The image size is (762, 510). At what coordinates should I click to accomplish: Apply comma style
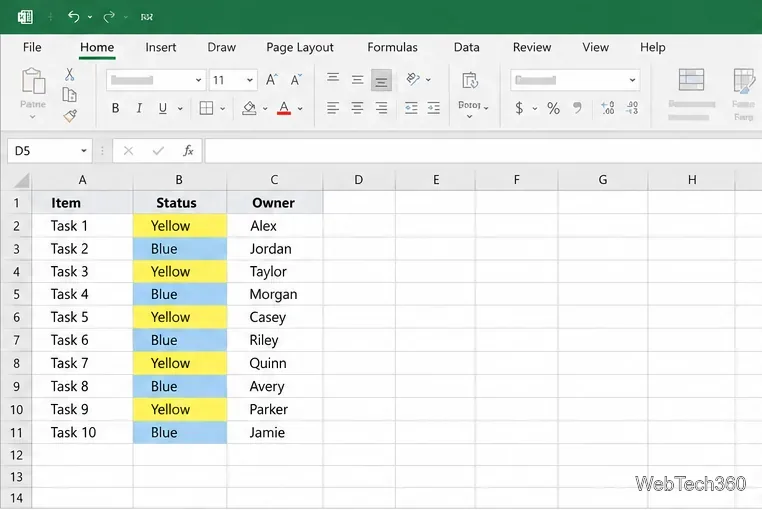coord(577,107)
